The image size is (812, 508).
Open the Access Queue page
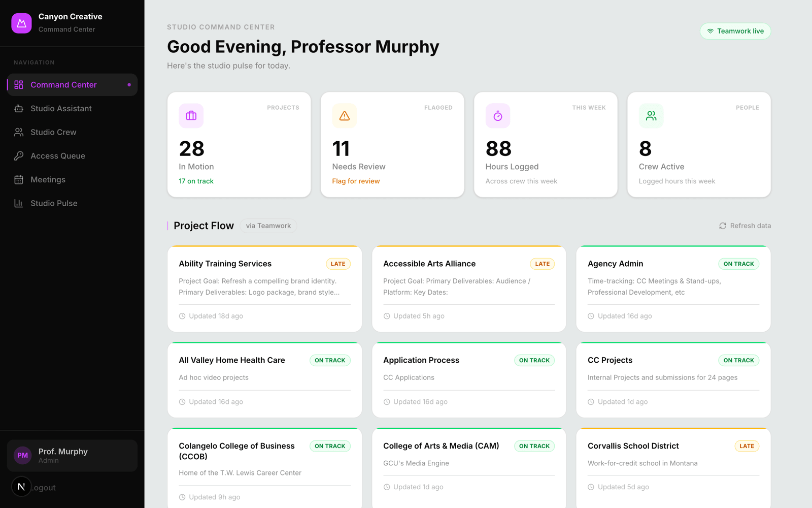(72, 156)
